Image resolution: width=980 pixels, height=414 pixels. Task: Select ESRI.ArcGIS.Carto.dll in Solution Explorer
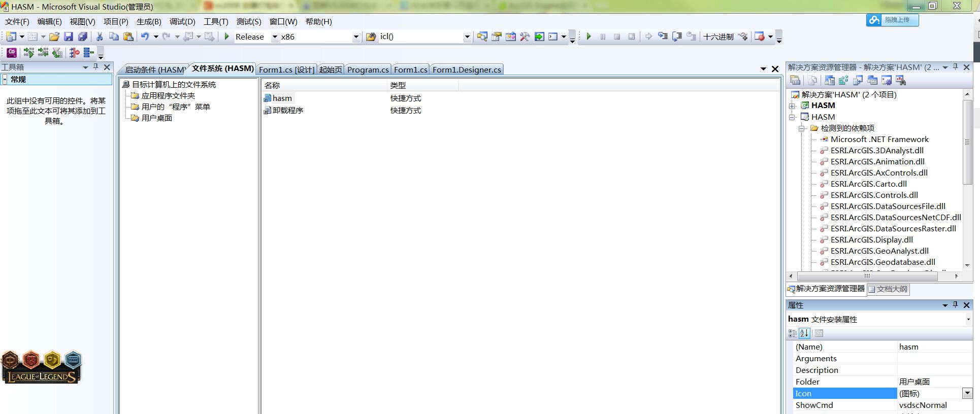click(868, 184)
